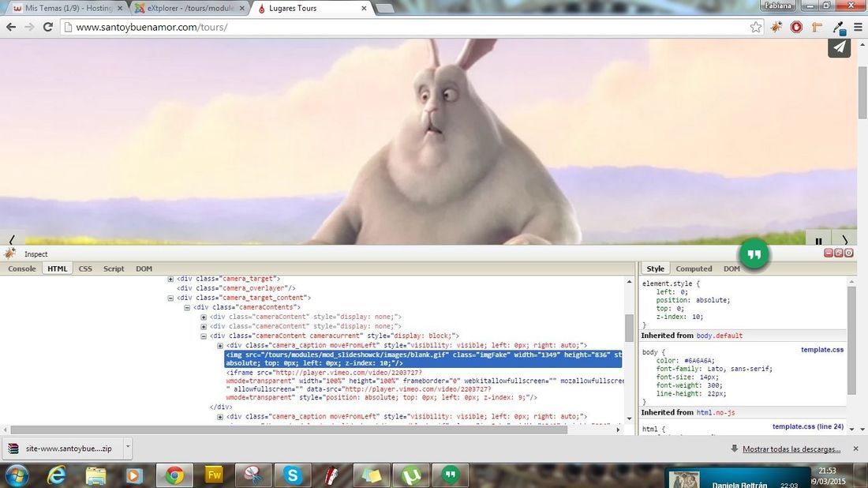Open uTorrent from the taskbar
The image size is (868, 488).
click(411, 475)
